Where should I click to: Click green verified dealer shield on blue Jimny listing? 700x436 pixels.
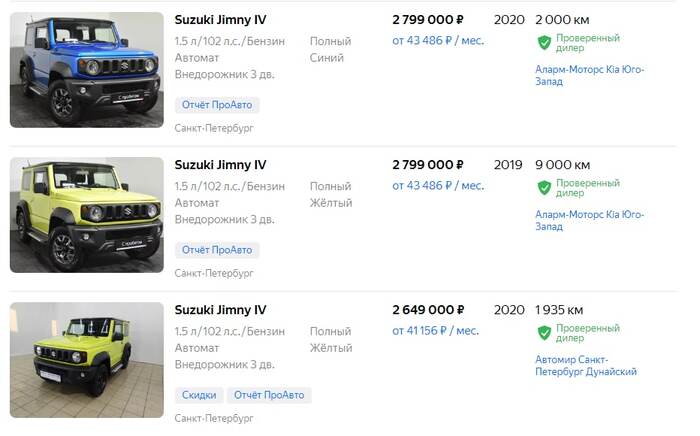(x=544, y=43)
